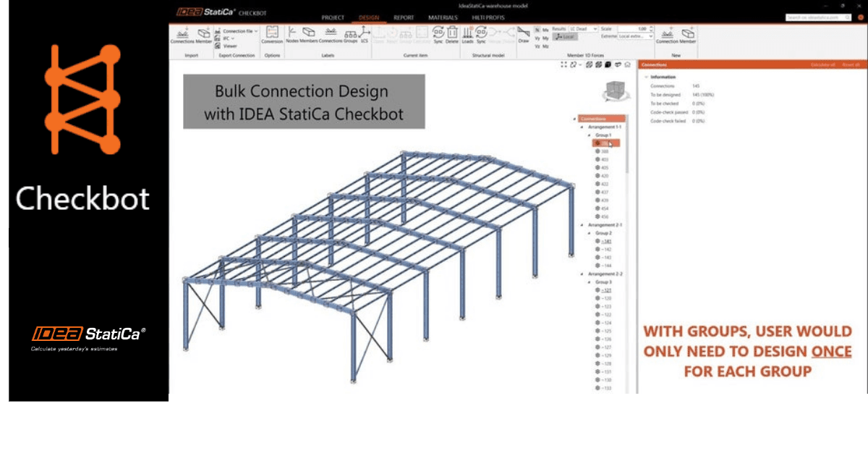Toggle Vy force component

[x=537, y=38]
